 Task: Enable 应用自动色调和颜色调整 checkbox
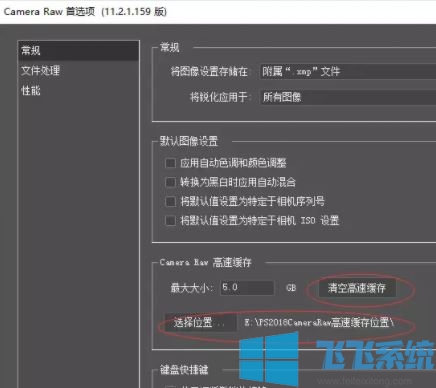coord(170,163)
